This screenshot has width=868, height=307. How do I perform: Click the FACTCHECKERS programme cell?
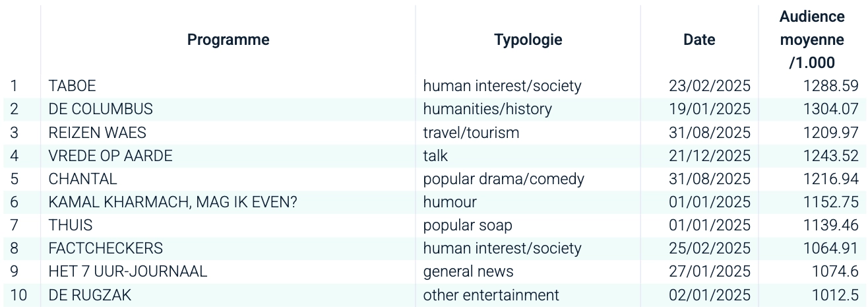click(x=106, y=248)
